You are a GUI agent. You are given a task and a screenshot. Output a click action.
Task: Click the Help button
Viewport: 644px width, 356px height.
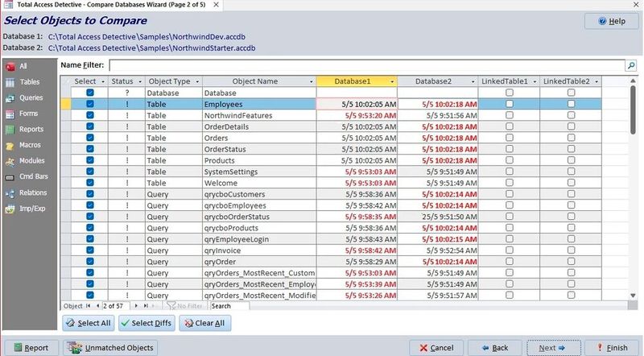[x=612, y=21]
